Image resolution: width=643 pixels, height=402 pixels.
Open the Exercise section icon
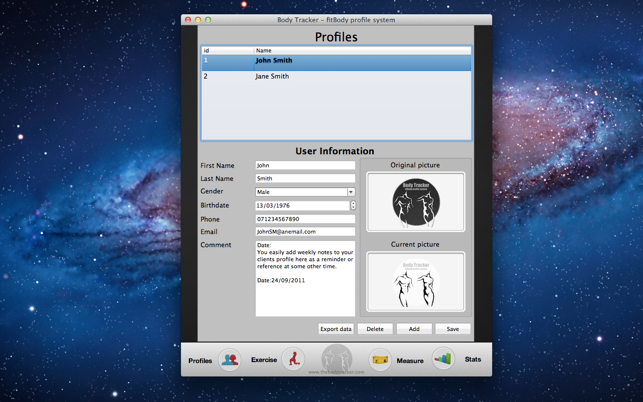point(293,359)
